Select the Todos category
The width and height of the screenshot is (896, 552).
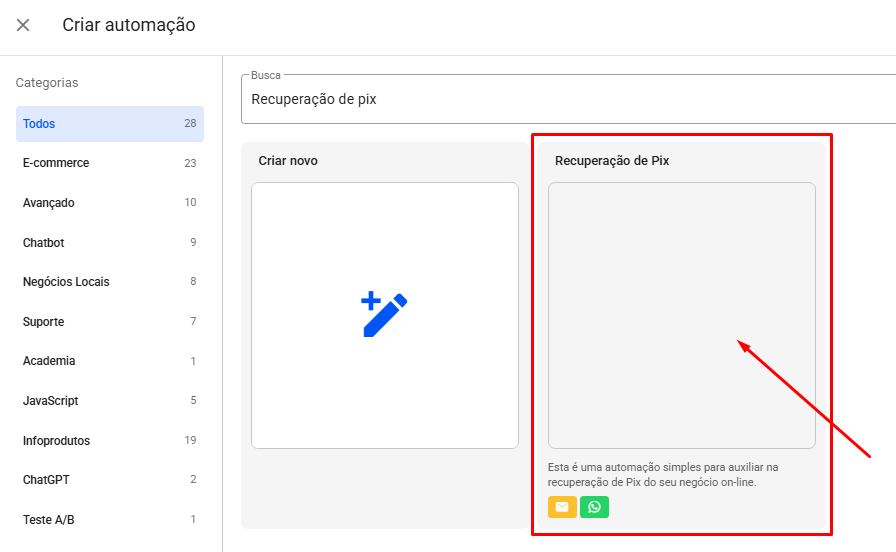[x=109, y=124]
